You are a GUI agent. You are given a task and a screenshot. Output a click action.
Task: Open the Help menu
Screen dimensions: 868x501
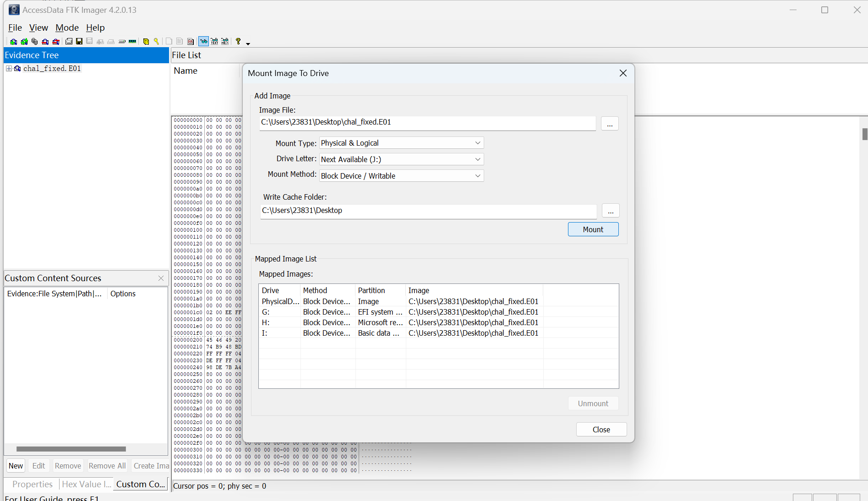(x=95, y=27)
